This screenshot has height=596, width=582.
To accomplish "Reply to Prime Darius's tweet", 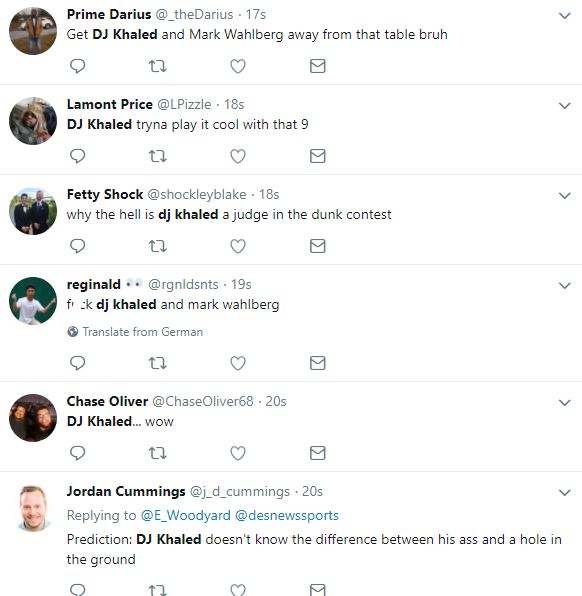I will [x=78, y=66].
